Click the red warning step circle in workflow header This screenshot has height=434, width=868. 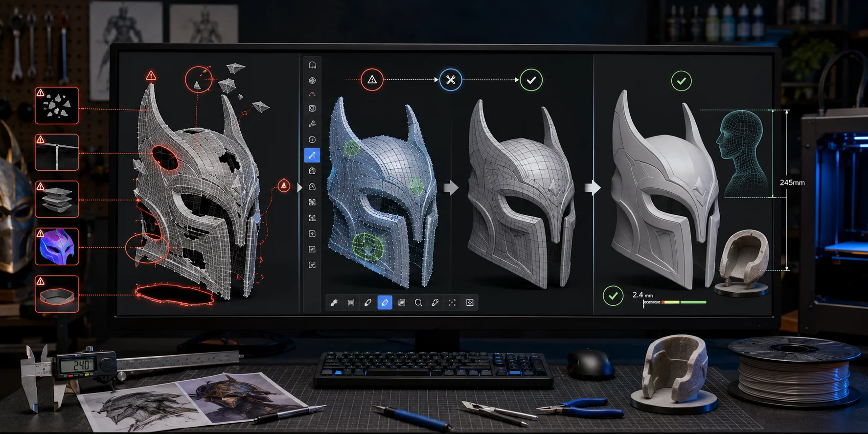coord(372,79)
